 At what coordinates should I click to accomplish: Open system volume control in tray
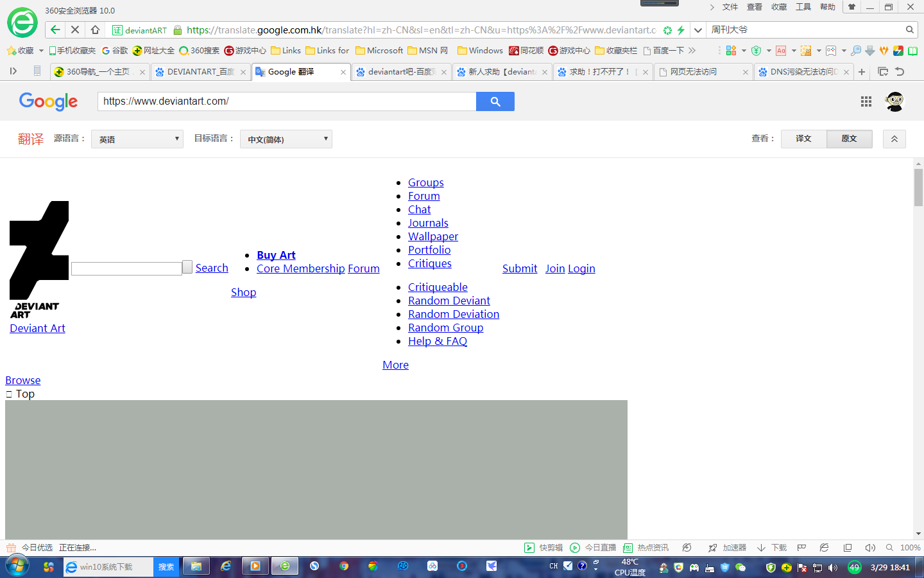(x=833, y=568)
